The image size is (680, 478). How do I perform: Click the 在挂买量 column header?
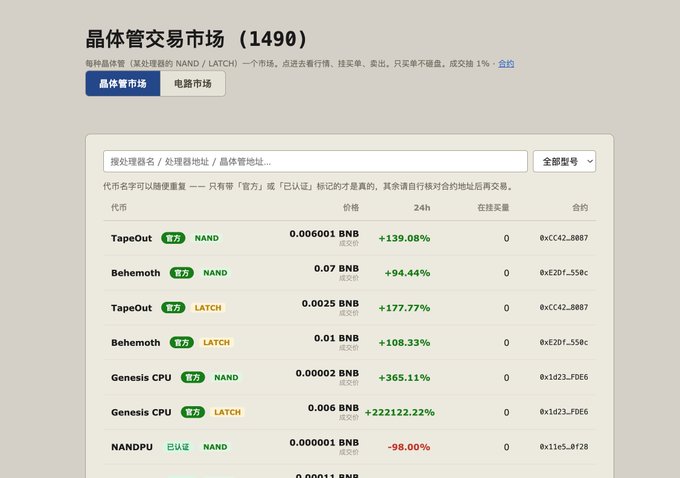[493, 207]
